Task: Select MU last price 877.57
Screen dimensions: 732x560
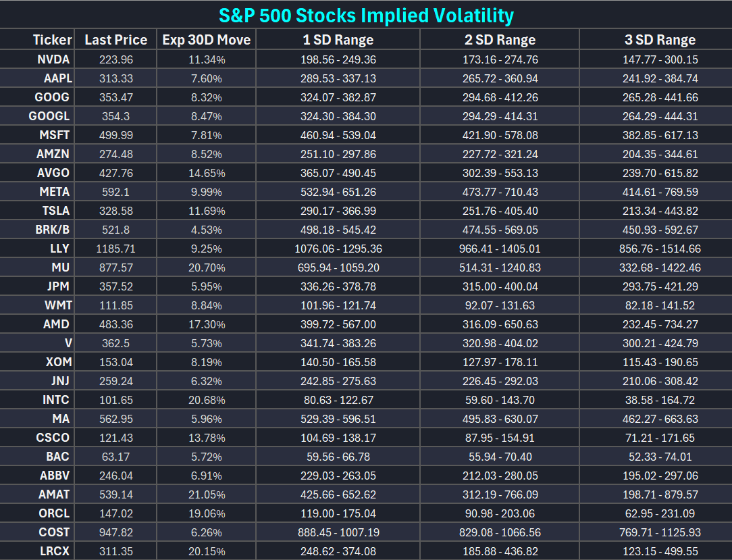Action: pos(115,268)
